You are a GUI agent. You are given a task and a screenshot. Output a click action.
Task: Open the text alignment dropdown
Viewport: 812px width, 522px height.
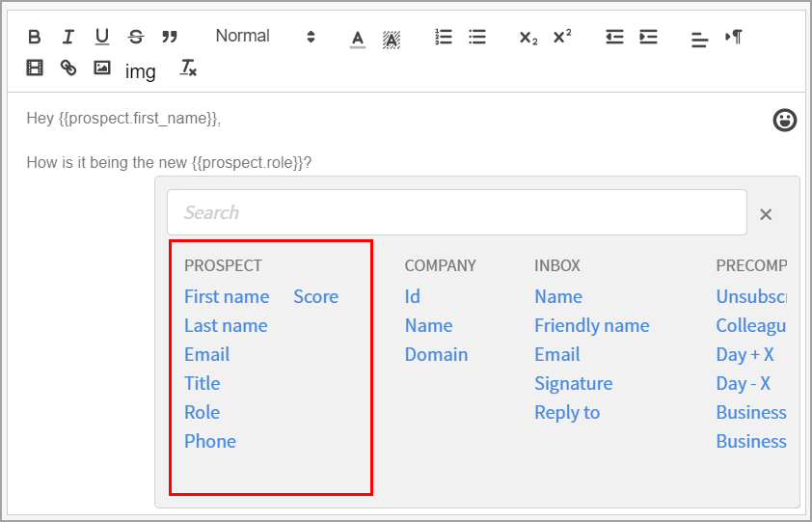tap(699, 39)
